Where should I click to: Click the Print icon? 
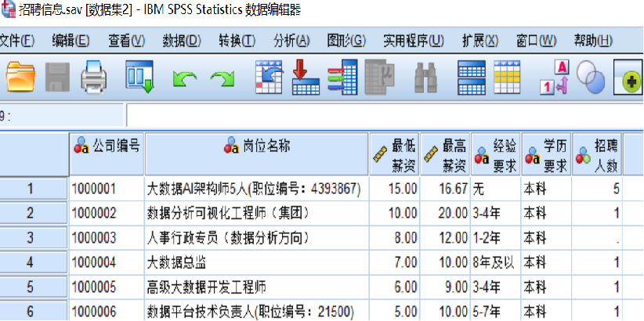point(94,77)
